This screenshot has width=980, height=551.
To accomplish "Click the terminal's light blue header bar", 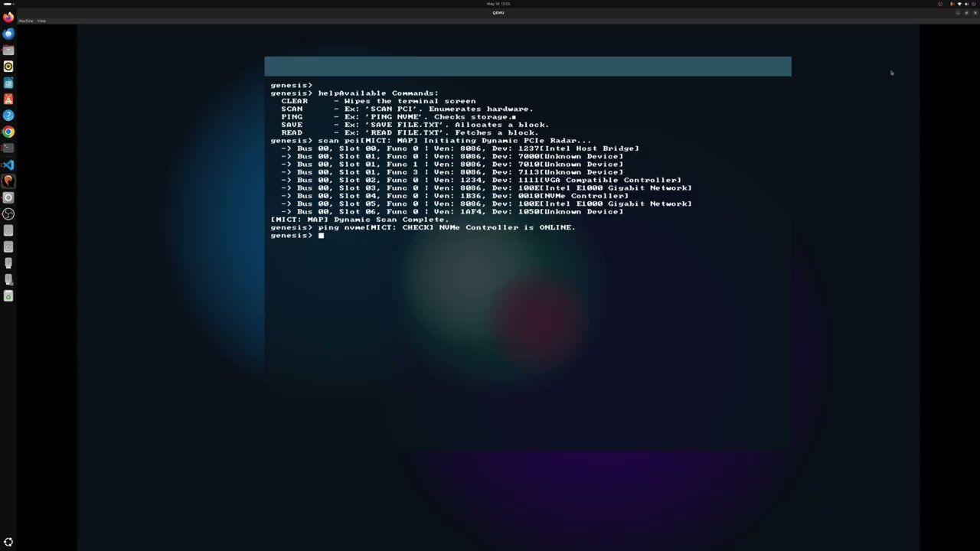I will point(528,67).
